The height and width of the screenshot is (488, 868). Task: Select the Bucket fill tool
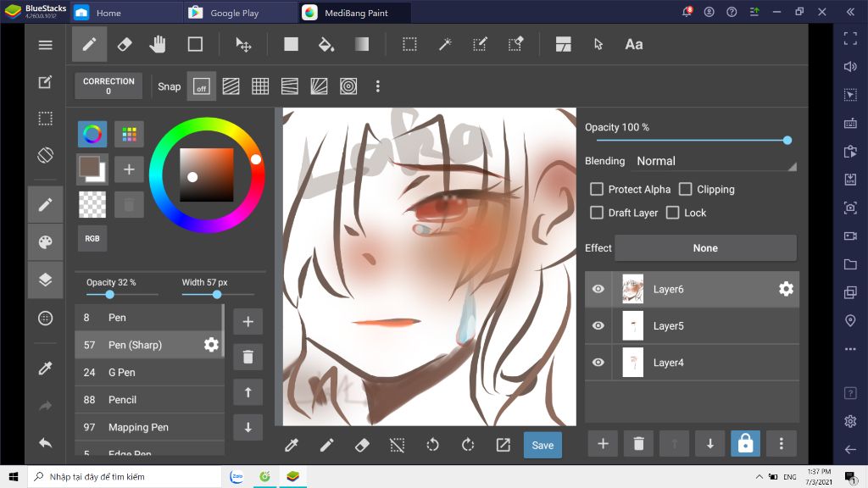[326, 44]
